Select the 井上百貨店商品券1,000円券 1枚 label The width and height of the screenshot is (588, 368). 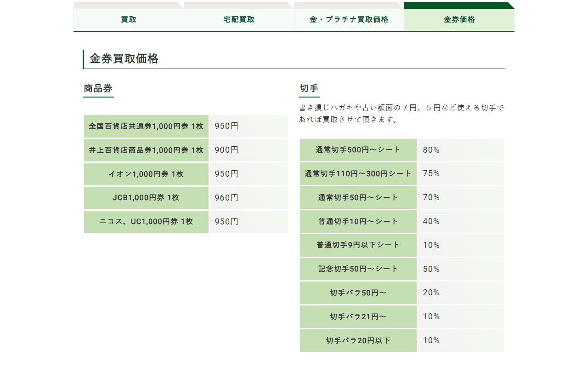click(146, 150)
